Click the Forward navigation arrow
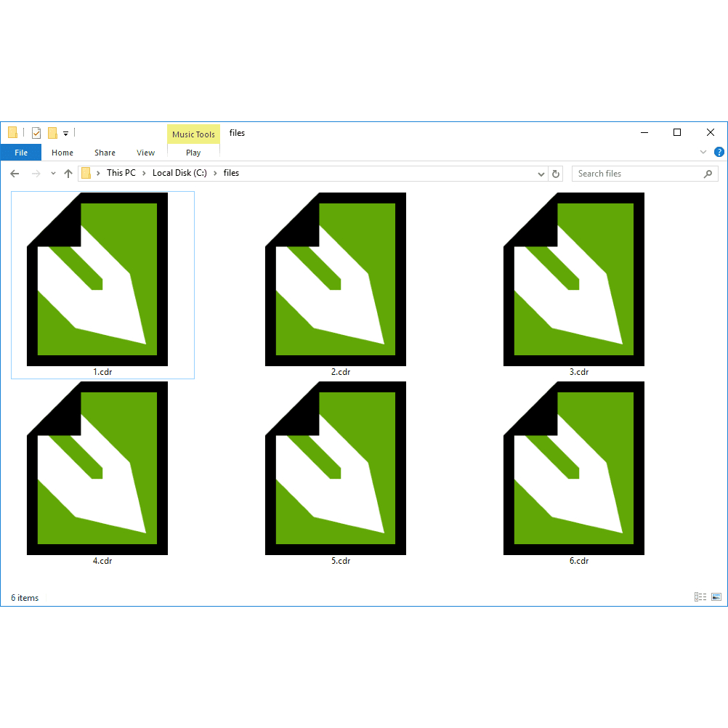This screenshot has width=728, height=728. point(36,174)
